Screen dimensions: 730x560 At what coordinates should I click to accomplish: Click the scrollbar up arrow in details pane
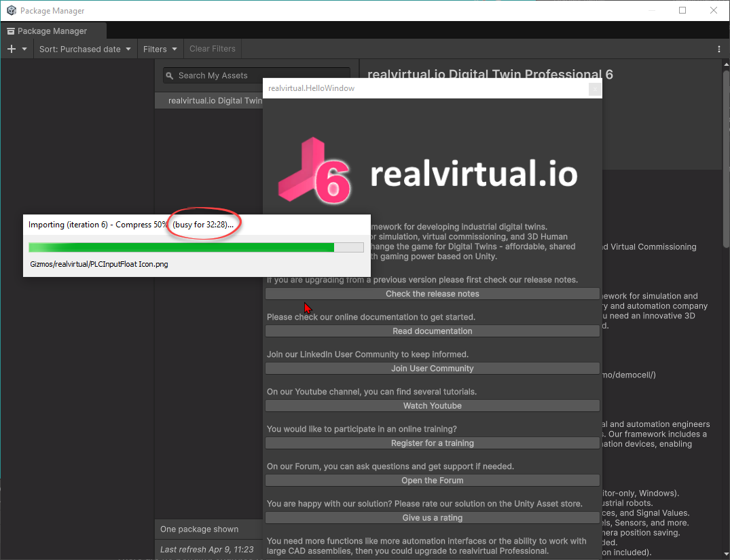pyautogui.click(x=726, y=64)
